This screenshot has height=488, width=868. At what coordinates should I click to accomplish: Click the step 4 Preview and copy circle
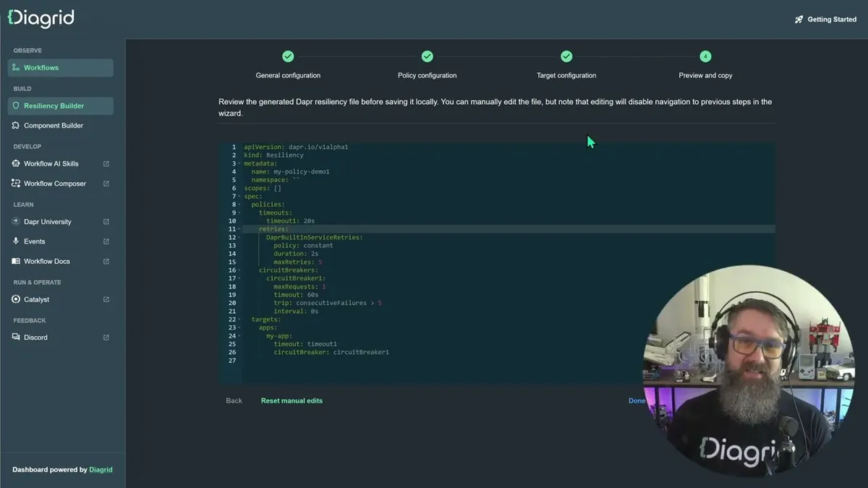coord(705,56)
